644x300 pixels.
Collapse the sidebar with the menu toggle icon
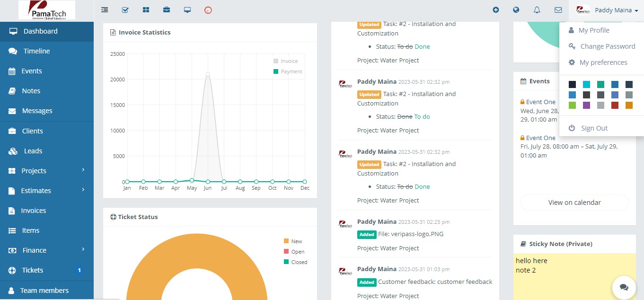pos(105,9)
